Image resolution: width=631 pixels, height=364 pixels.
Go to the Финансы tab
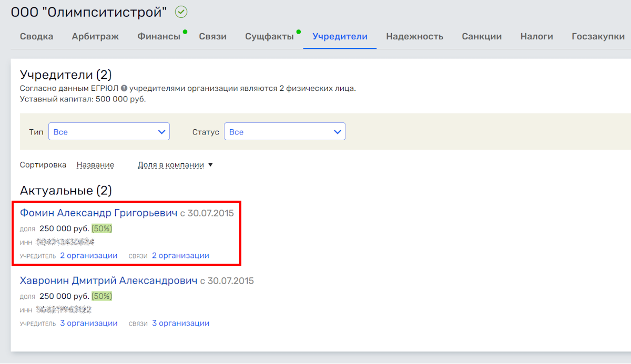pyautogui.click(x=159, y=36)
